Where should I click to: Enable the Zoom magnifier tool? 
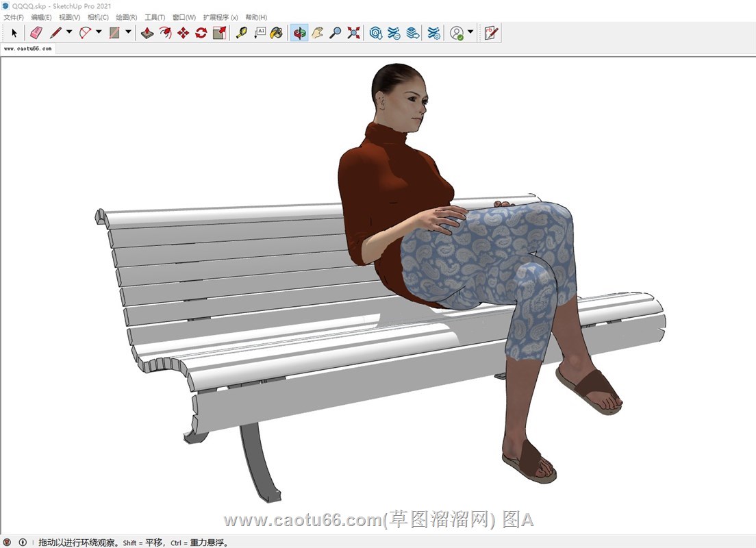click(335, 33)
